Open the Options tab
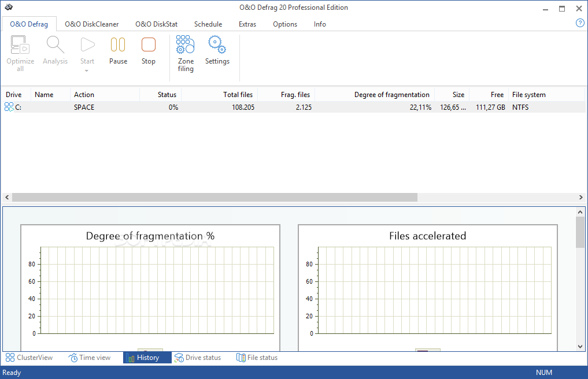Image resolution: width=588 pixels, height=379 pixels. pyautogui.click(x=285, y=24)
